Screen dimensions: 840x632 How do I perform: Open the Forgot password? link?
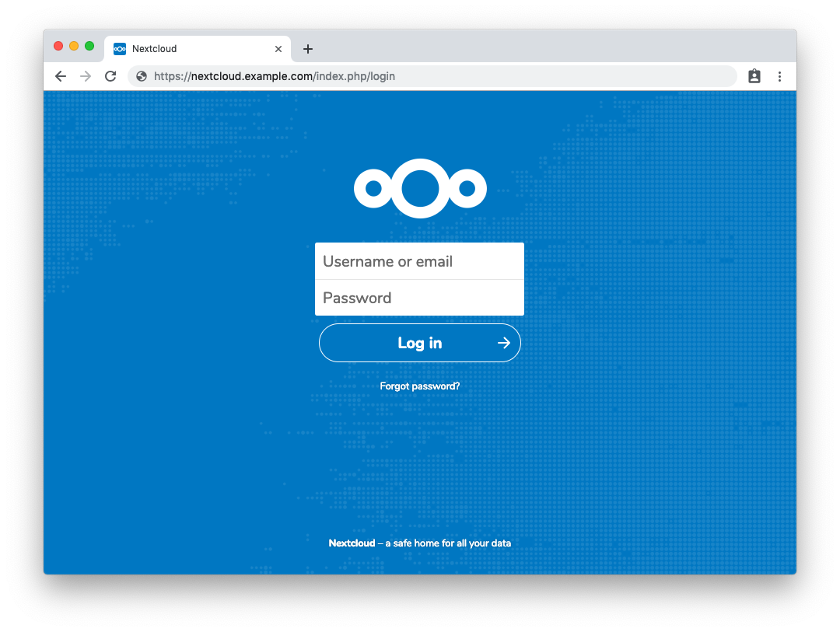pyautogui.click(x=420, y=386)
